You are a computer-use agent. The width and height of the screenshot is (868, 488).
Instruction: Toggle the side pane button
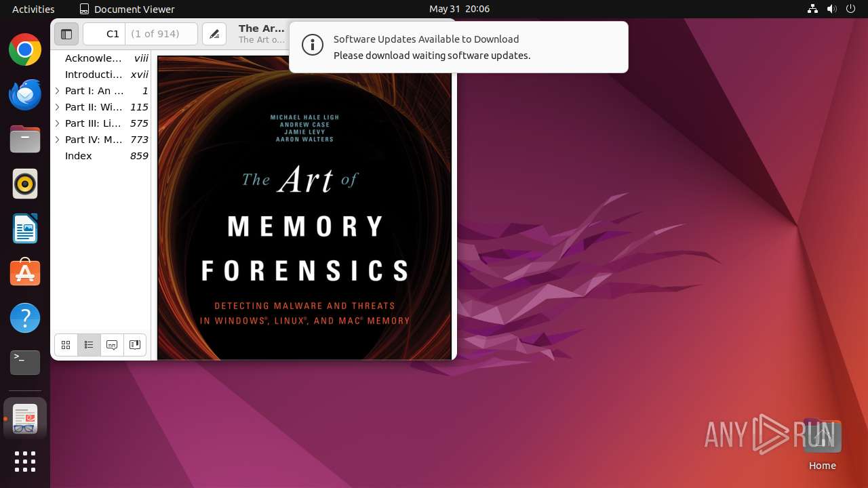[66, 34]
